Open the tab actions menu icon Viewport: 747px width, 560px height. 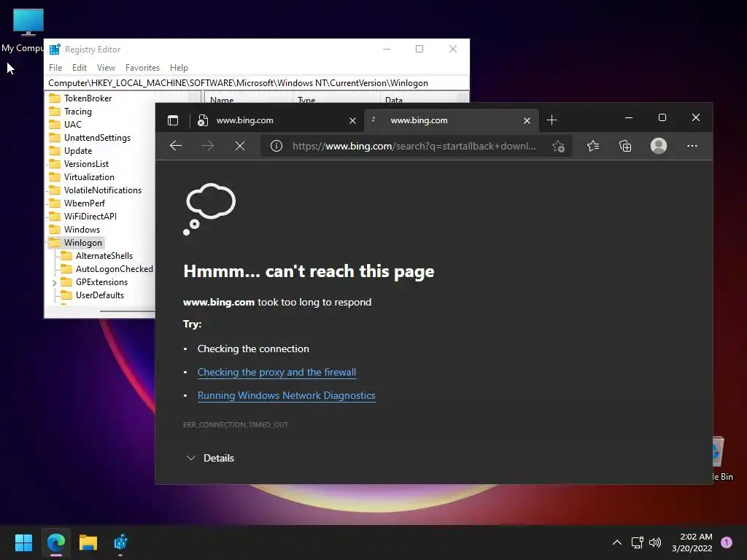[173, 120]
